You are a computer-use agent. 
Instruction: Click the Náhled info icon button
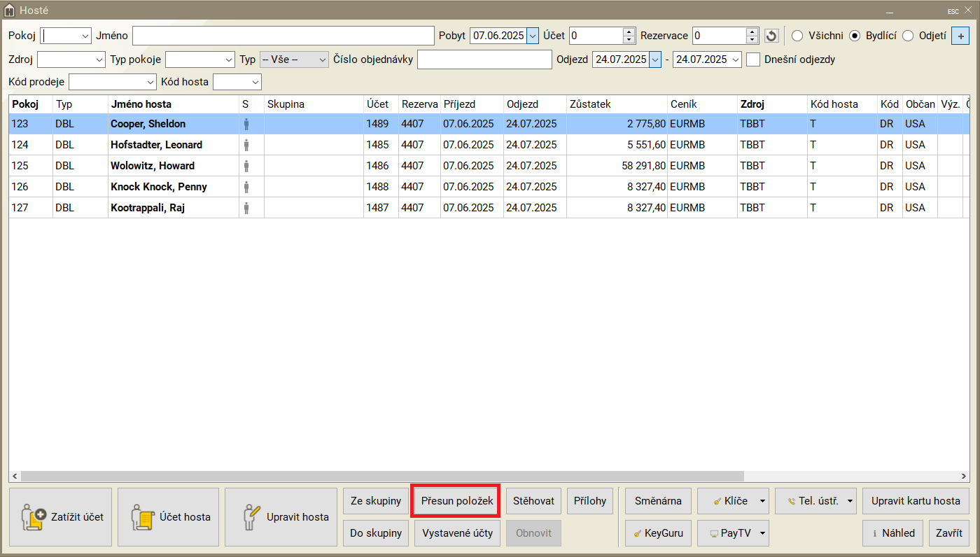pyautogui.click(x=892, y=533)
